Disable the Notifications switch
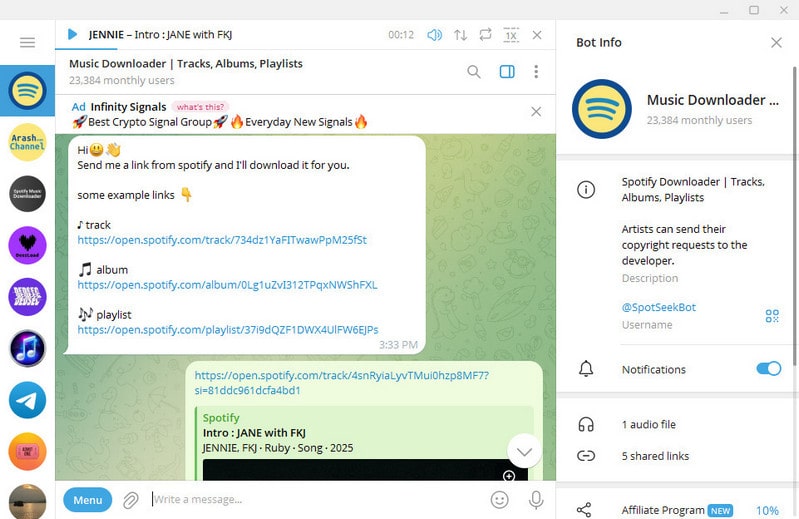799x519 pixels. [768, 369]
